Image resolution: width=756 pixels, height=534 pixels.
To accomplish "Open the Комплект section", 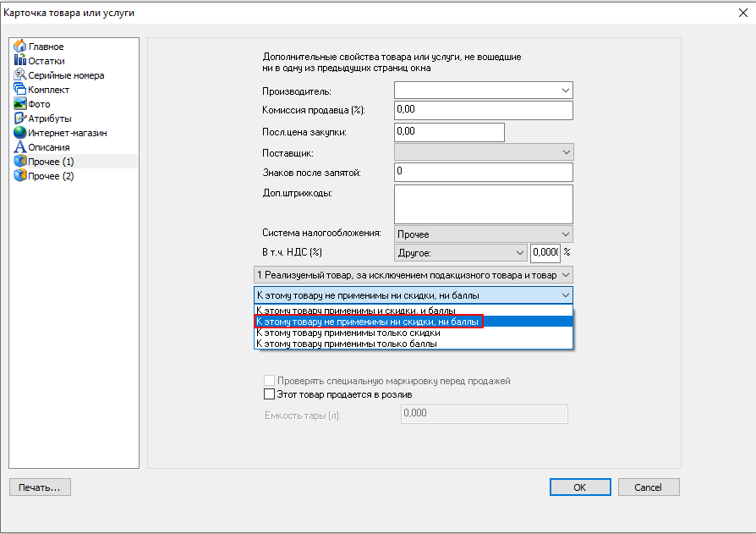I will (x=49, y=91).
